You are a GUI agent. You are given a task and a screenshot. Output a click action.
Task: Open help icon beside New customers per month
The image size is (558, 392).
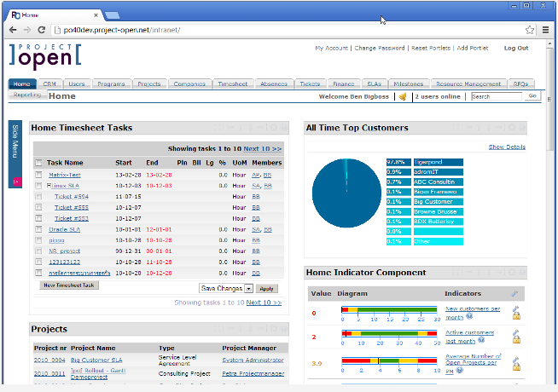click(x=469, y=316)
